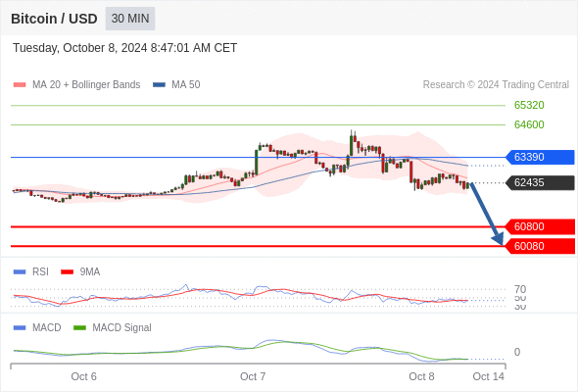Click the MA 50 legend swatch

(159, 85)
